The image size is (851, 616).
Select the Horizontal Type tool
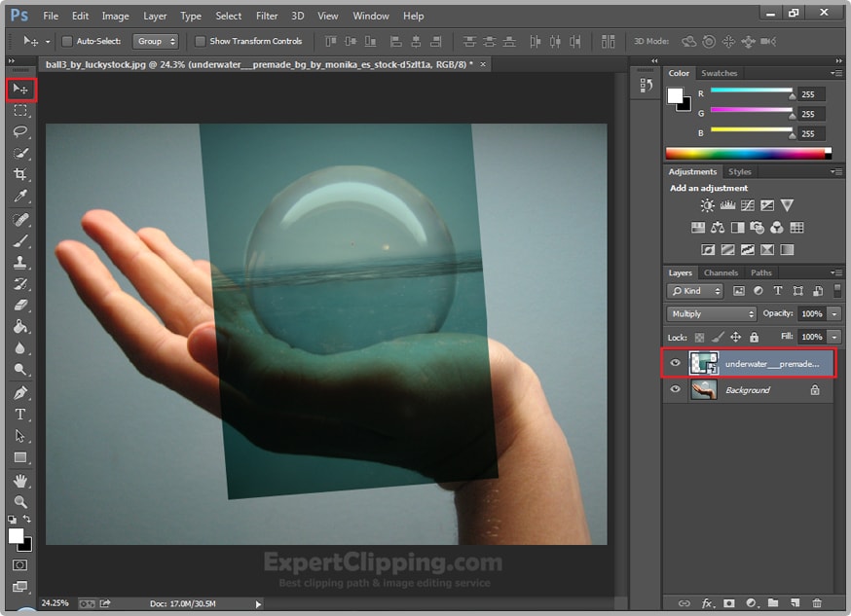[20, 415]
